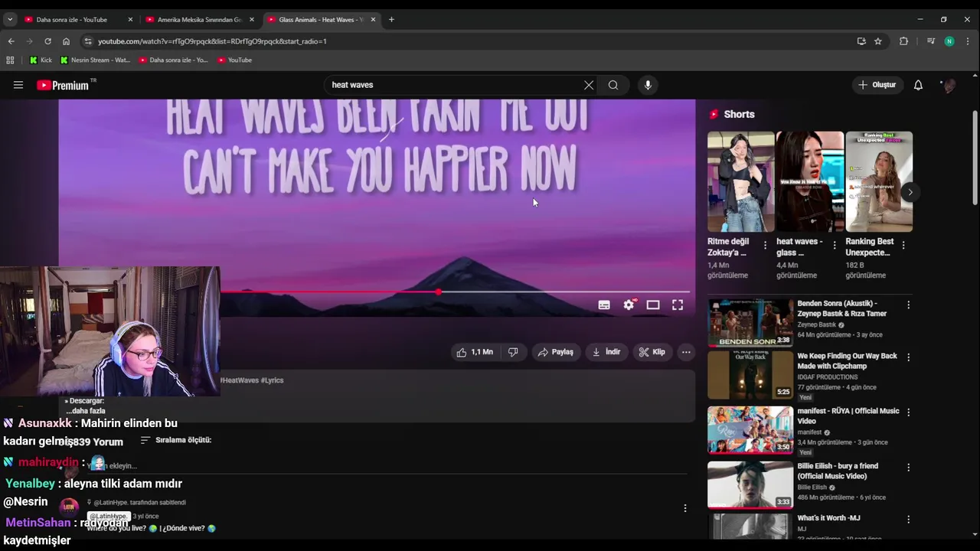Open pinned comment options menu
The image size is (980, 551).
point(685,508)
